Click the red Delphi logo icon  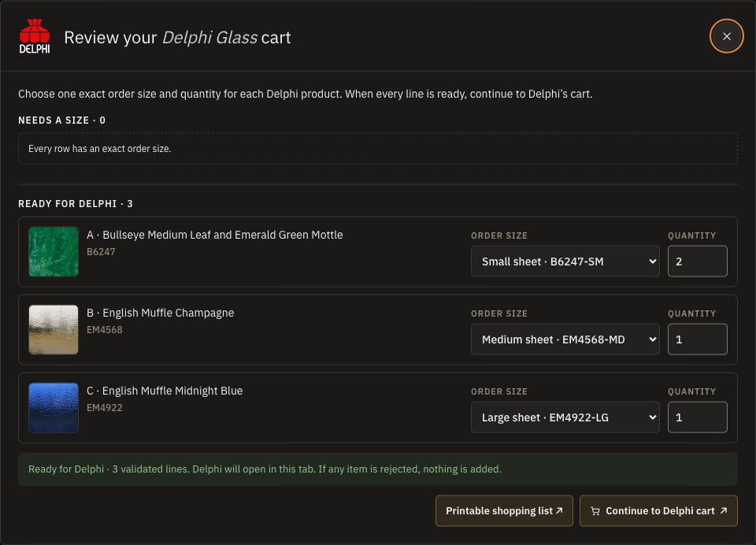34,36
